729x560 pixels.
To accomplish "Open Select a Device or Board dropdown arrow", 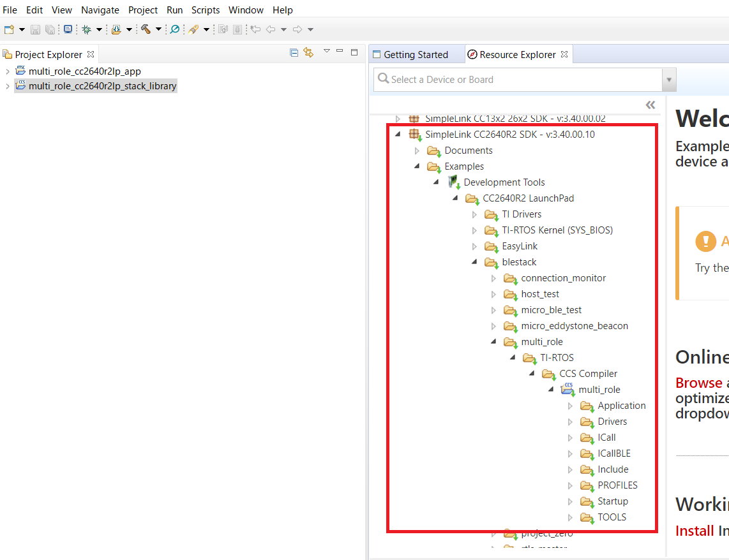I will point(669,80).
